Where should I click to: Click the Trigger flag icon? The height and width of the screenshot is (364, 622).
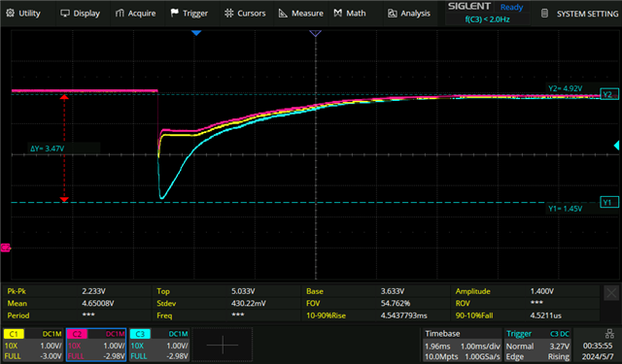(175, 13)
